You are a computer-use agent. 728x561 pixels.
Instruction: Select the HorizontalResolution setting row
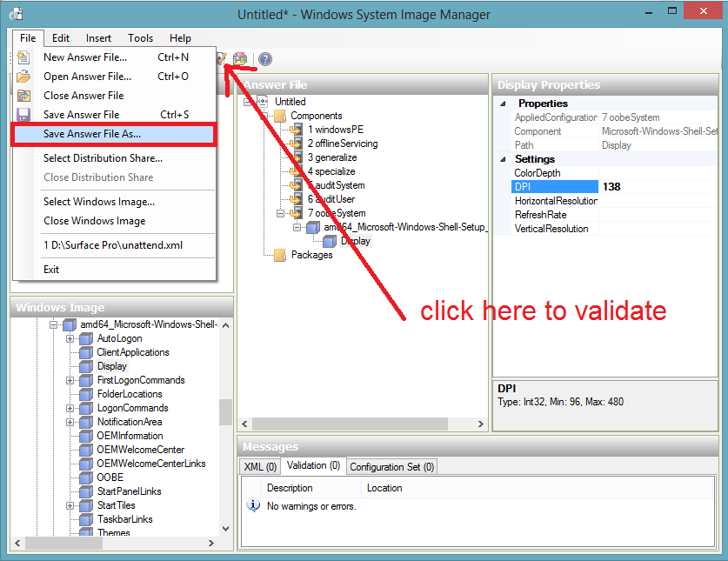pyautogui.click(x=614, y=201)
